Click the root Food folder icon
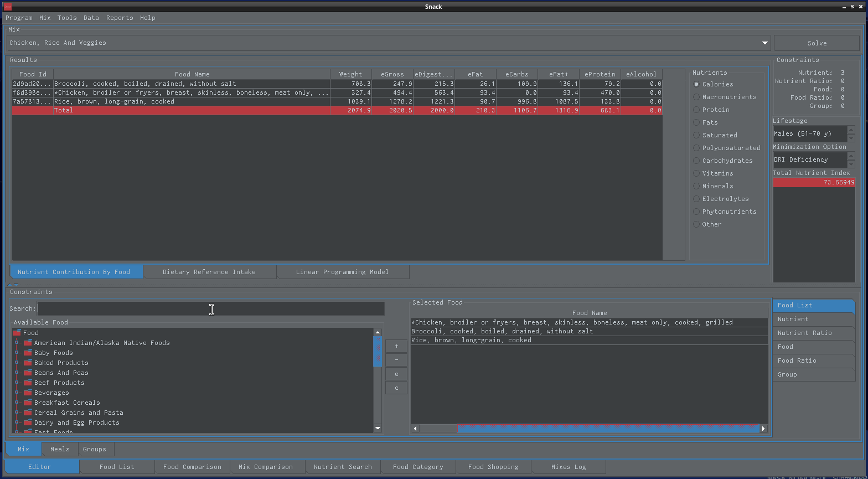Screen dimensions: 868x479 pos(17,333)
